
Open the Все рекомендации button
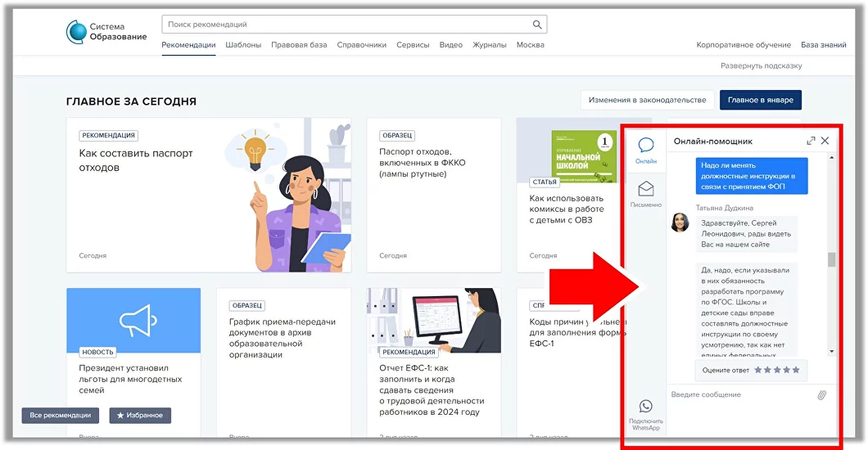61,416
